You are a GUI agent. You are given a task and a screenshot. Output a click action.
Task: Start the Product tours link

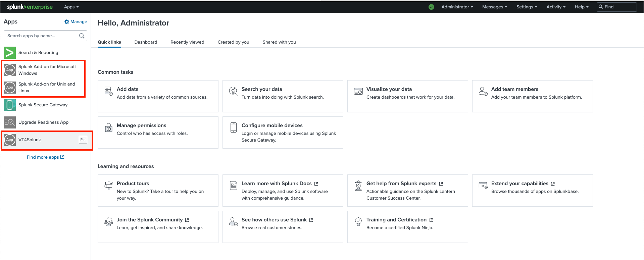[x=133, y=184]
